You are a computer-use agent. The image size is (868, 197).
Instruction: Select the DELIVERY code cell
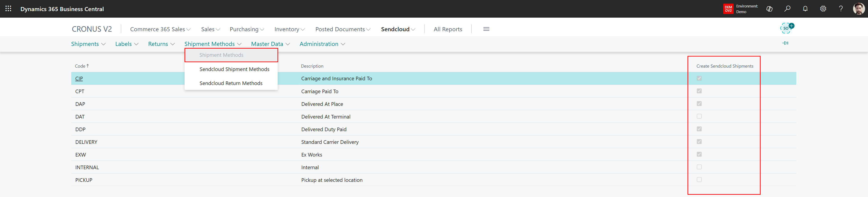[86, 142]
